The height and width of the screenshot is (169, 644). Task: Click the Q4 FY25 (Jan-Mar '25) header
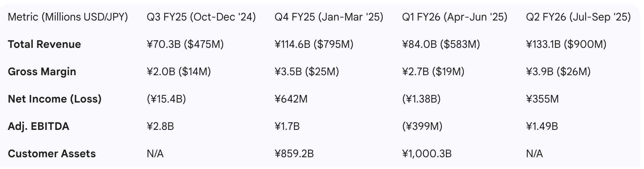tap(329, 17)
